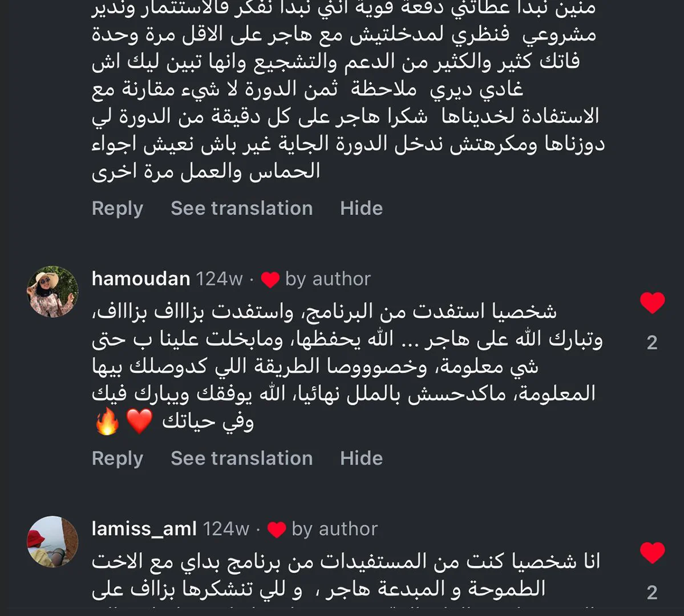Image resolution: width=684 pixels, height=616 pixels.
Task: Reply to hamoudan's comment
Action: click(x=117, y=459)
